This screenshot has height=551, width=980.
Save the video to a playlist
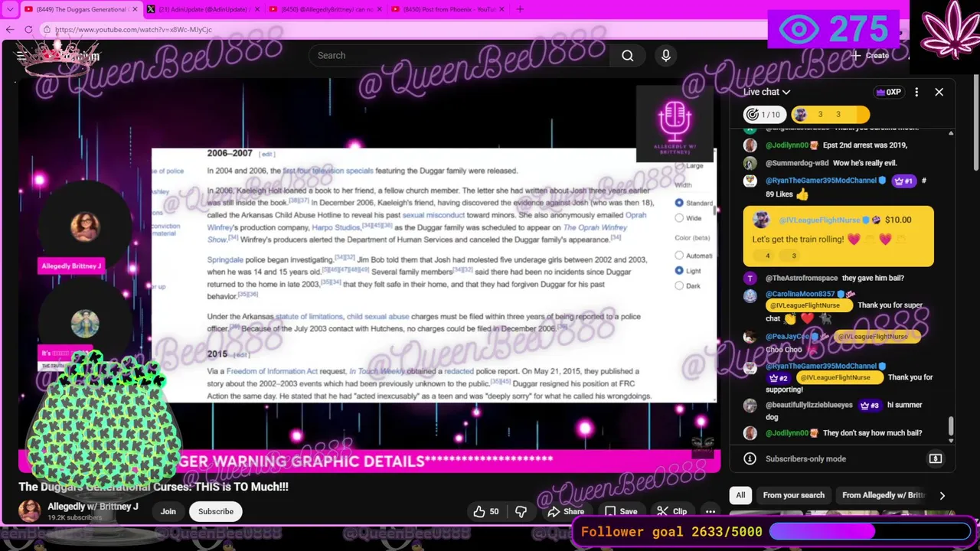(620, 511)
